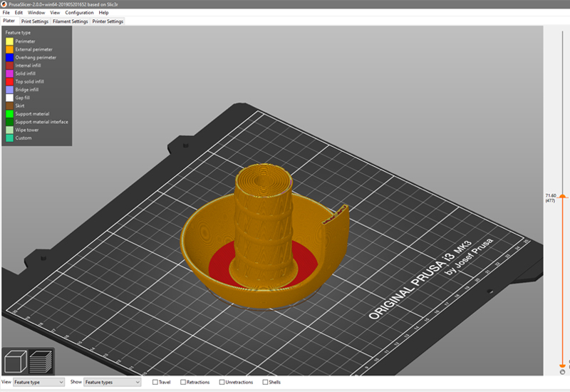
Task: Switch to 3D editor view cube icon
Action: tap(16, 361)
